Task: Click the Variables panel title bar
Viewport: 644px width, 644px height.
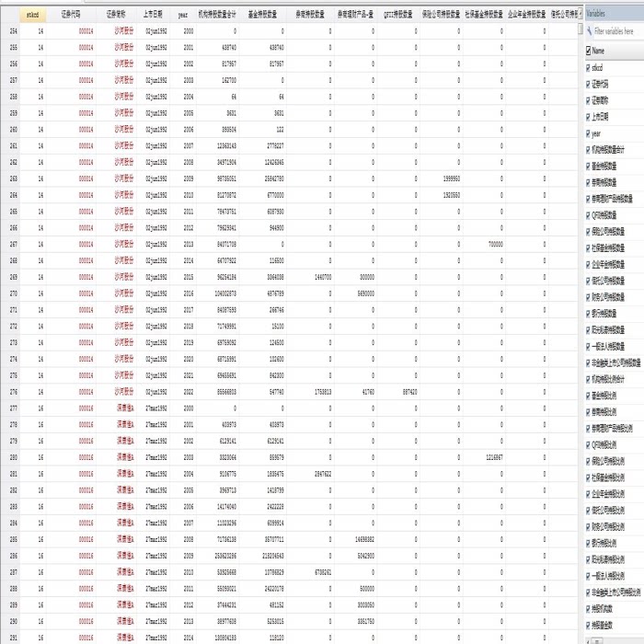Action: [615, 13]
